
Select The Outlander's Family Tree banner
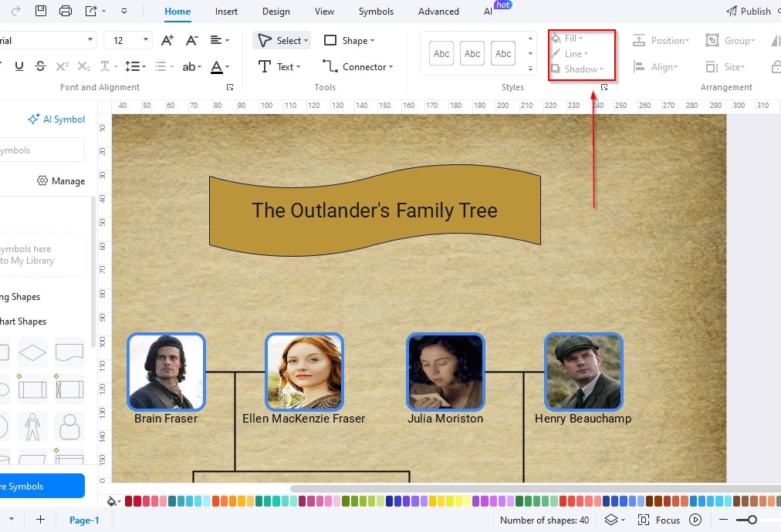click(x=374, y=210)
